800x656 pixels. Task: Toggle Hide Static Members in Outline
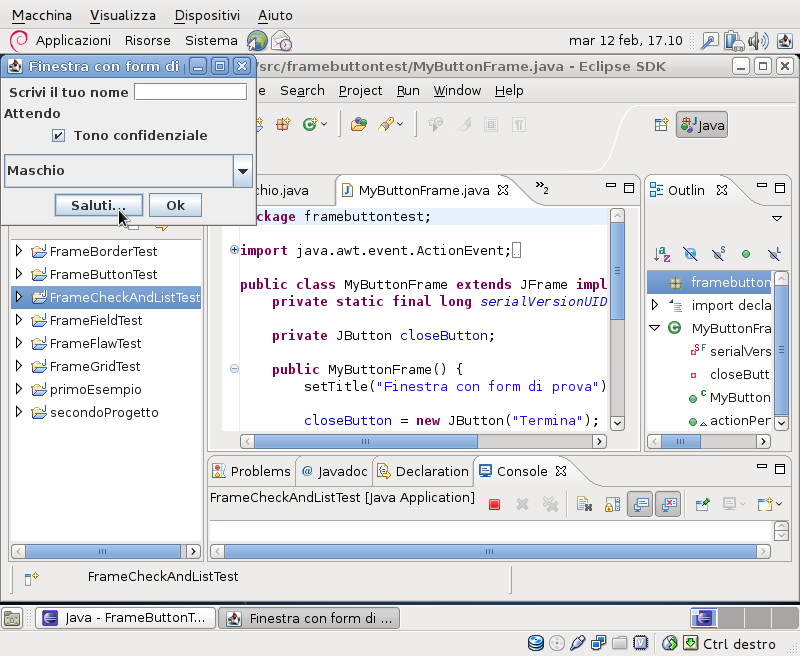tap(718, 254)
